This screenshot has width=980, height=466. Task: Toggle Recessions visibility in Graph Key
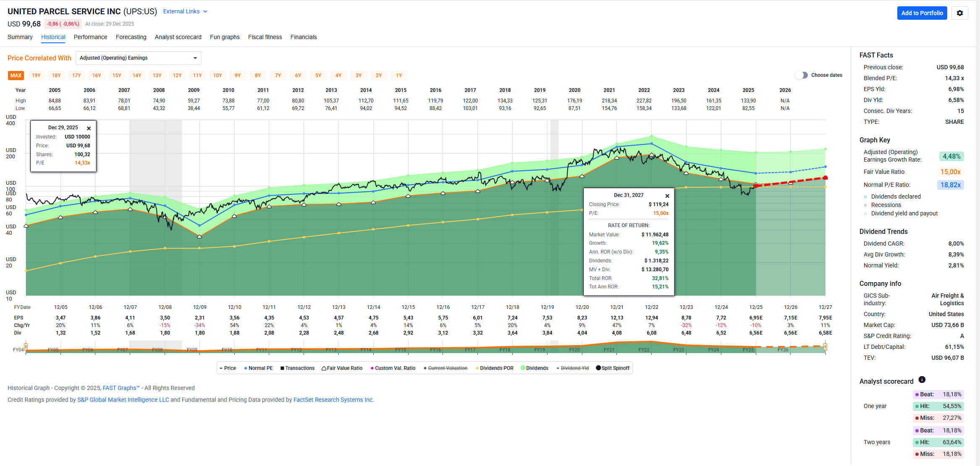tap(886, 205)
